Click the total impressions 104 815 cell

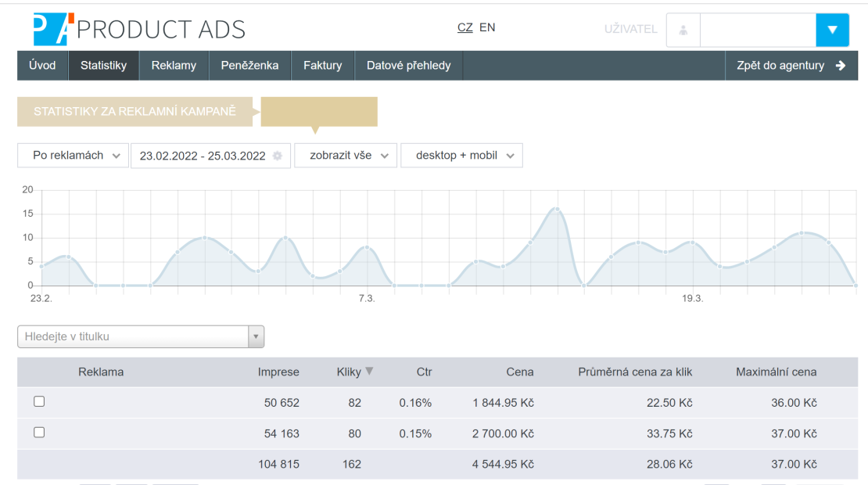278,465
